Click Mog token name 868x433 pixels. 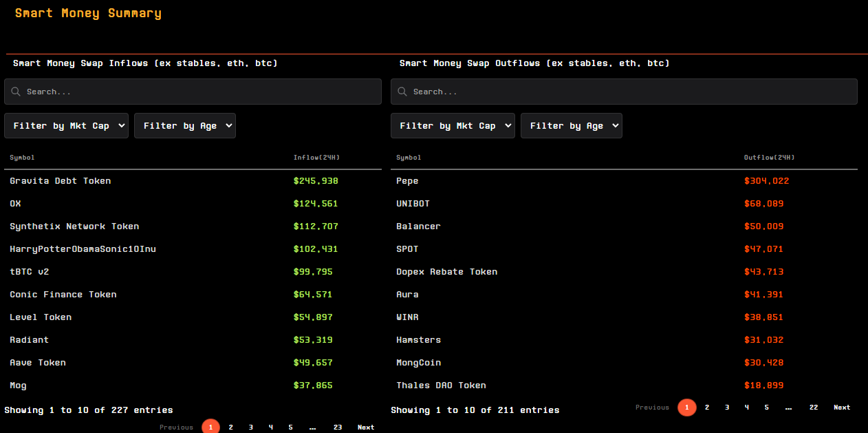click(x=18, y=386)
